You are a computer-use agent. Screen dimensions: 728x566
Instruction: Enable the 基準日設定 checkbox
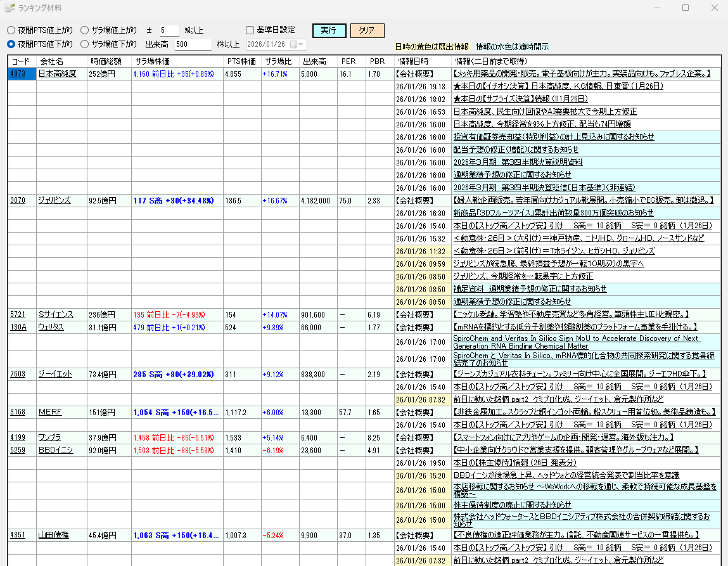pos(250,30)
